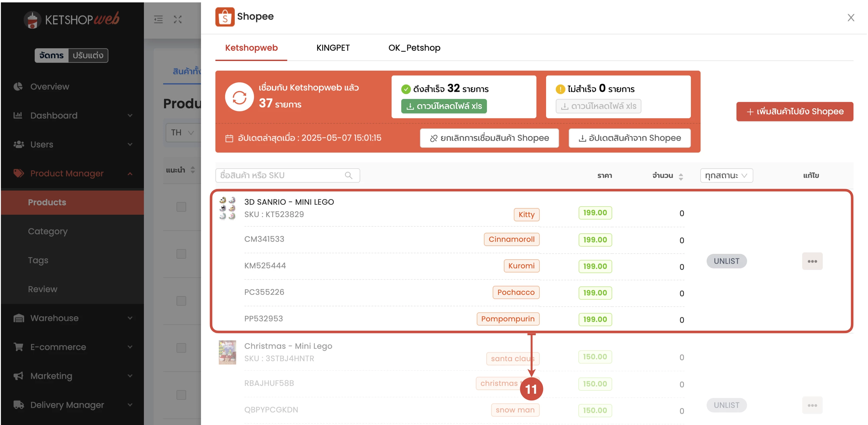Tick the first product checkbox behind the panel

pyautogui.click(x=181, y=207)
